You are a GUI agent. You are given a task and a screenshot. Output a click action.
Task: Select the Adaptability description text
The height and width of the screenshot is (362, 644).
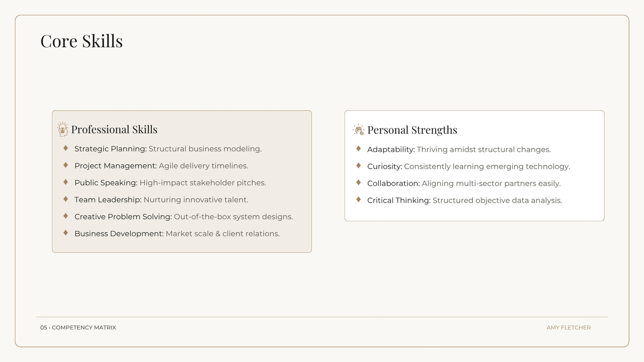click(x=484, y=150)
